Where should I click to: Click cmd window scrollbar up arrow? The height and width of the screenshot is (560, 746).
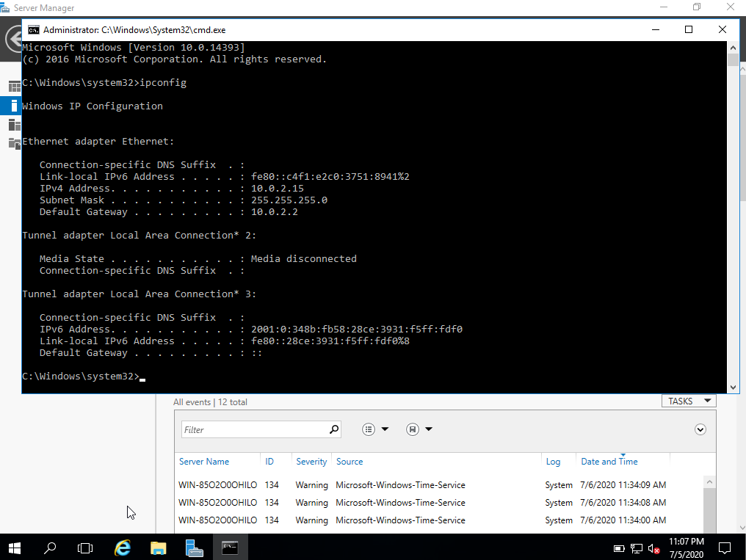[x=733, y=48]
